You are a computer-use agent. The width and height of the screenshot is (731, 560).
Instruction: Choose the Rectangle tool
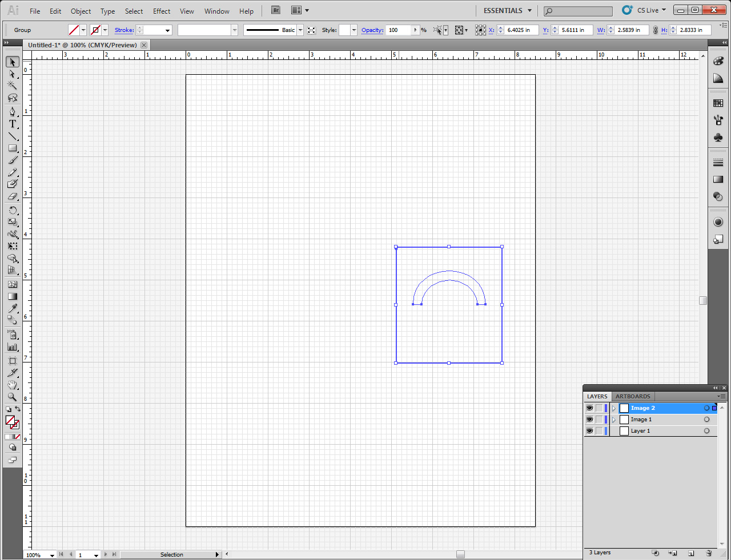(x=13, y=148)
